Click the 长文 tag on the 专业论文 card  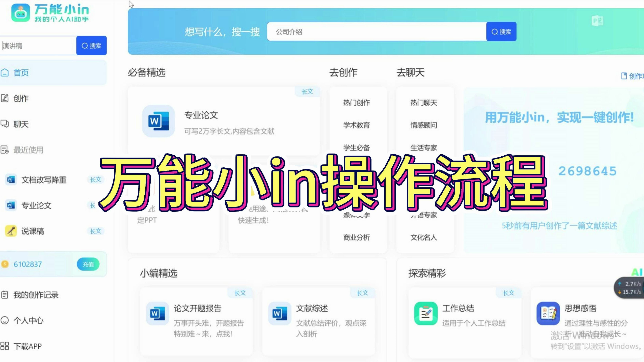tap(307, 92)
